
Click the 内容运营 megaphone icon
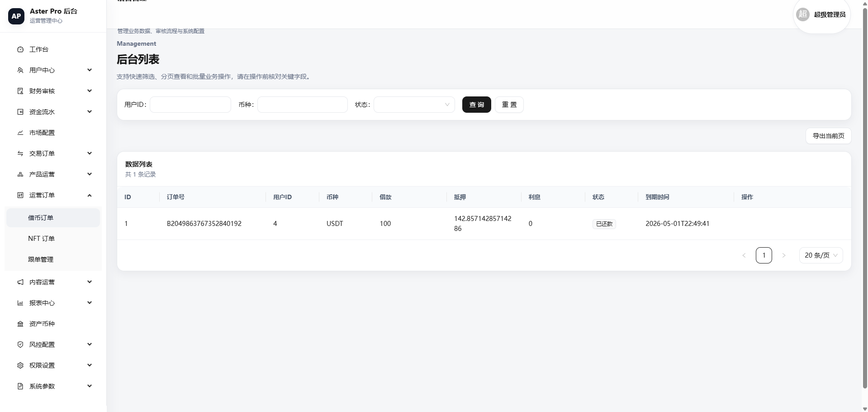coord(20,282)
